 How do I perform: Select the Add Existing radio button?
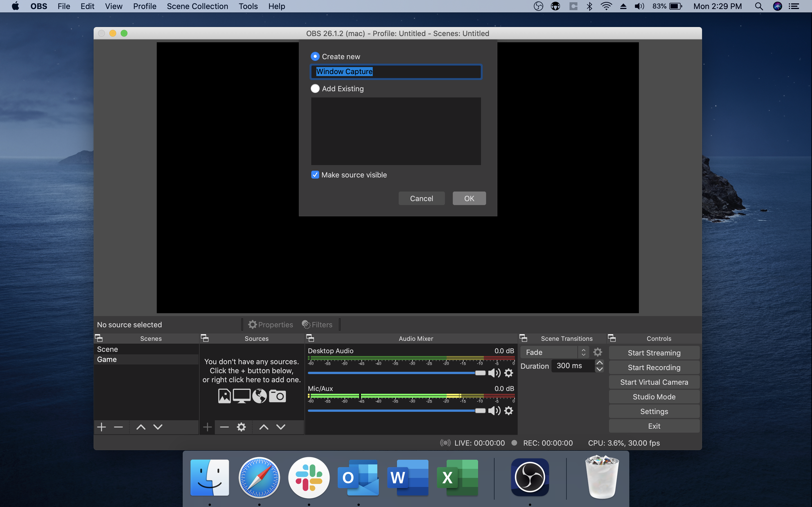pyautogui.click(x=315, y=88)
